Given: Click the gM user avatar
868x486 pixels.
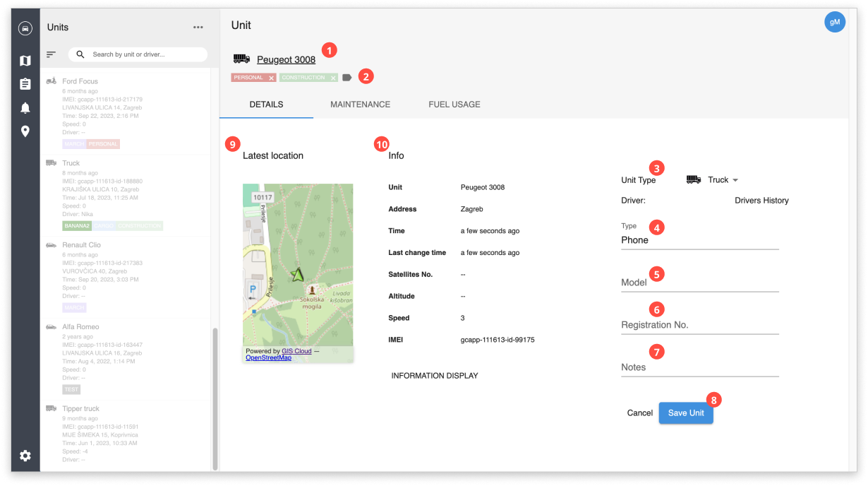Looking at the screenshot, I should (x=836, y=21).
